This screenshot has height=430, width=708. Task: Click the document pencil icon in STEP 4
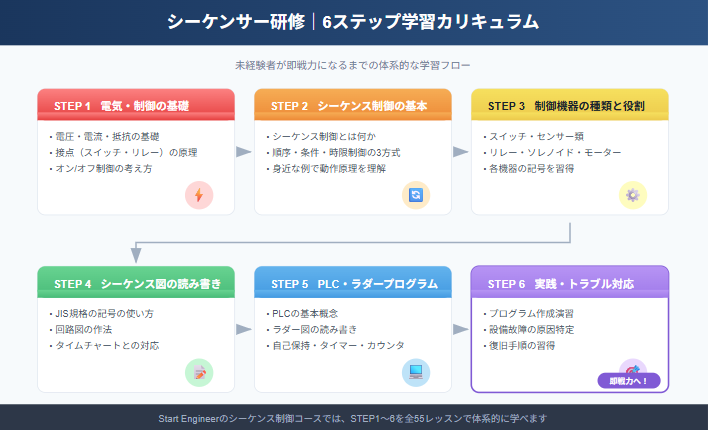click(199, 373)
